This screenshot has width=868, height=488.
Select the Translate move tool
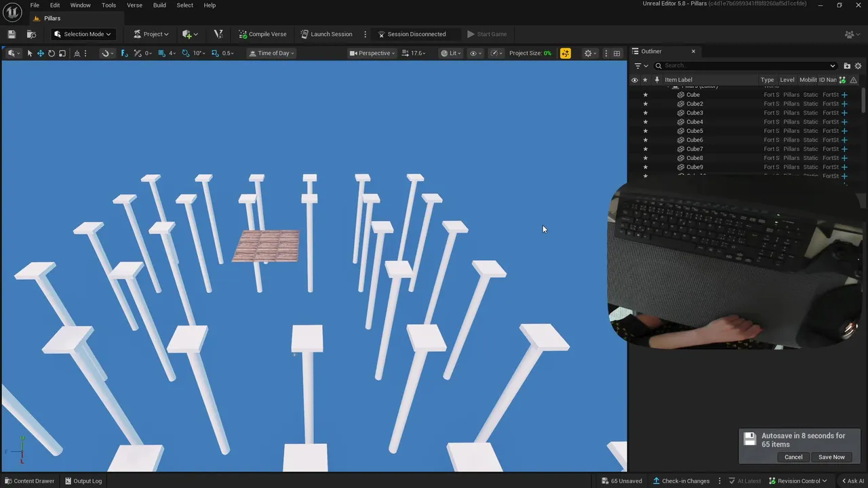[x=40, y=53]
